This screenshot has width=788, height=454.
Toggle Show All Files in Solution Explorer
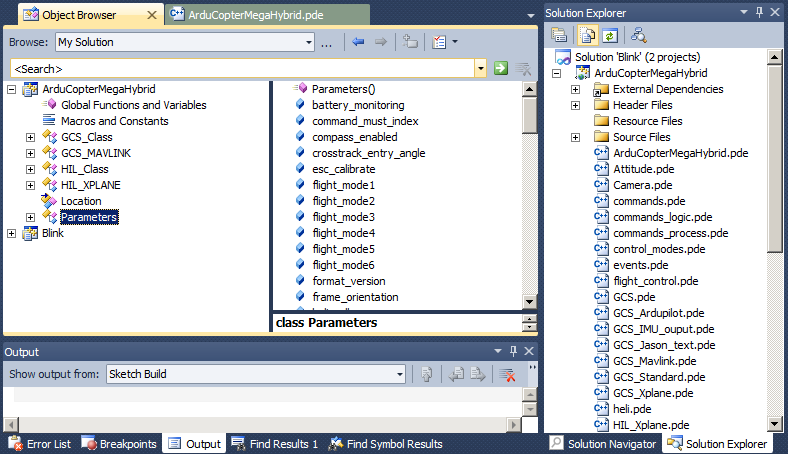pyautogui.click(x=583, y=37)
